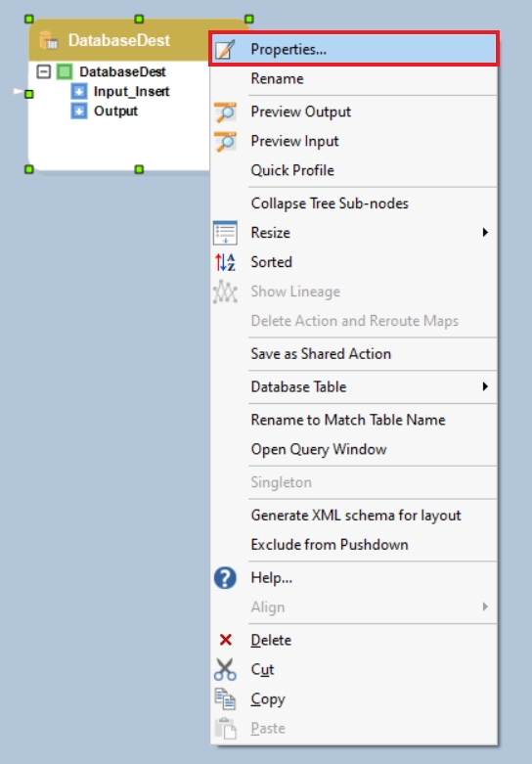Screen dimensions: 532x764
Task: Select the Input_Insert tree item
Action: point(132,92)
